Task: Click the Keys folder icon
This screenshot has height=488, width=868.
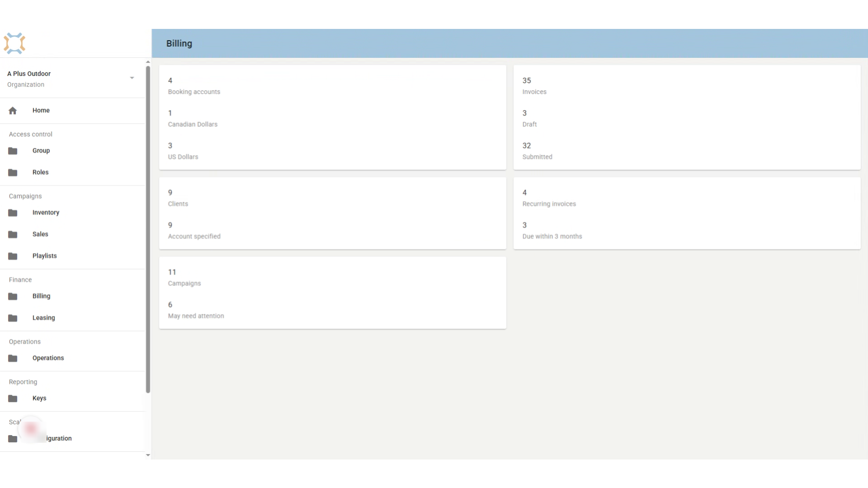Action: click(x=13, y=399)
